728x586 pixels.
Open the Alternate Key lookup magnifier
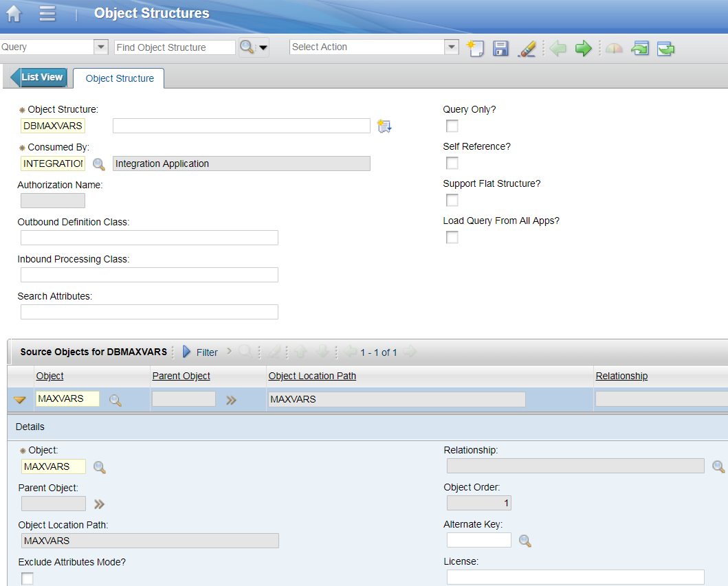(525, 541)
